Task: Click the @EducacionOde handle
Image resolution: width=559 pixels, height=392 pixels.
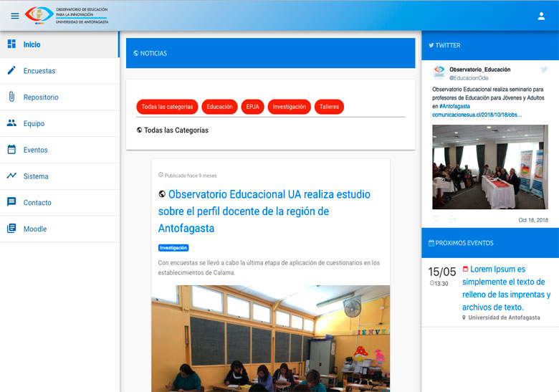Action: pos(469,78)
